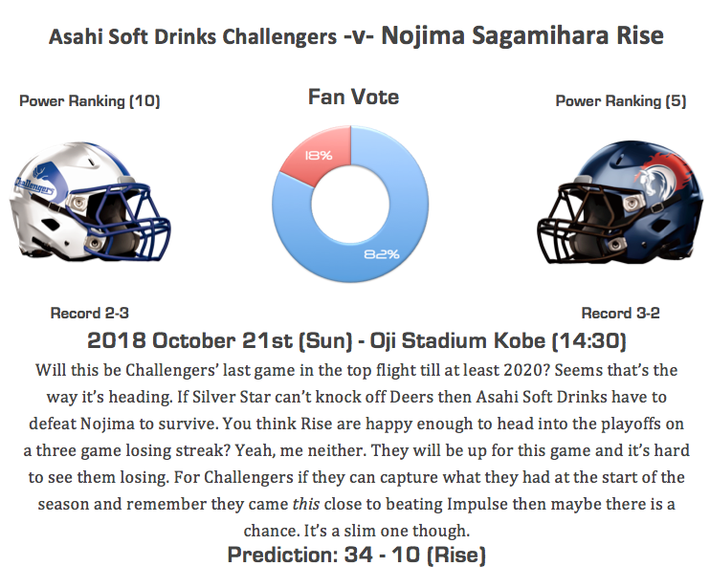Click the Prediction: 34 - 10 (Rise) text
Screen dimensions: 710x588
(356, 555)
